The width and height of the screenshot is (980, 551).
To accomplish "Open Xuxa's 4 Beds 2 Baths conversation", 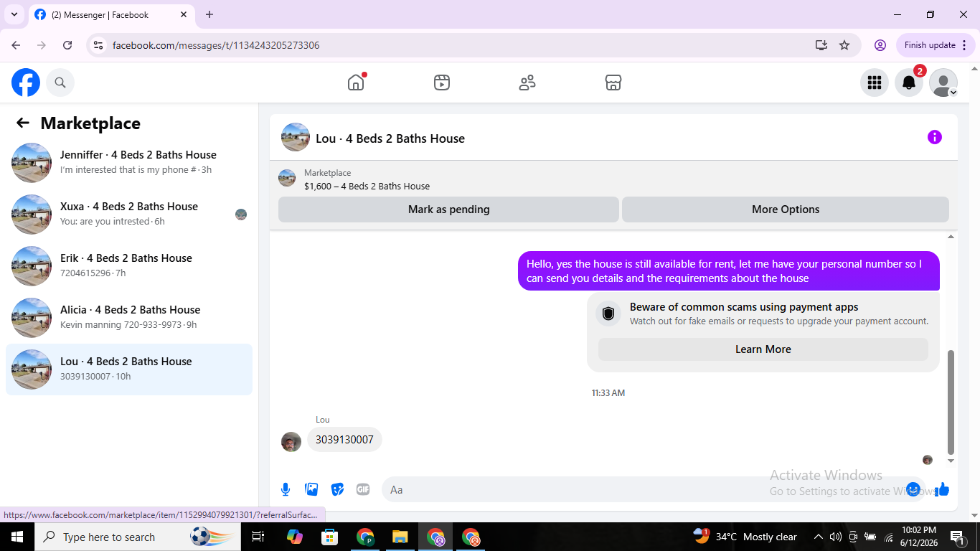I will coord(129,215).
